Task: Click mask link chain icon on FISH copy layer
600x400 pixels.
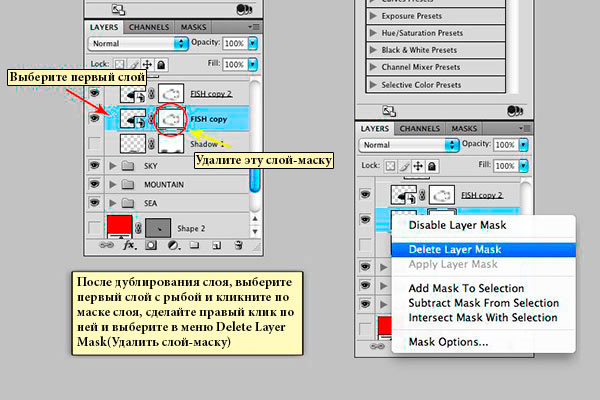Action: (x=152, y=119)
